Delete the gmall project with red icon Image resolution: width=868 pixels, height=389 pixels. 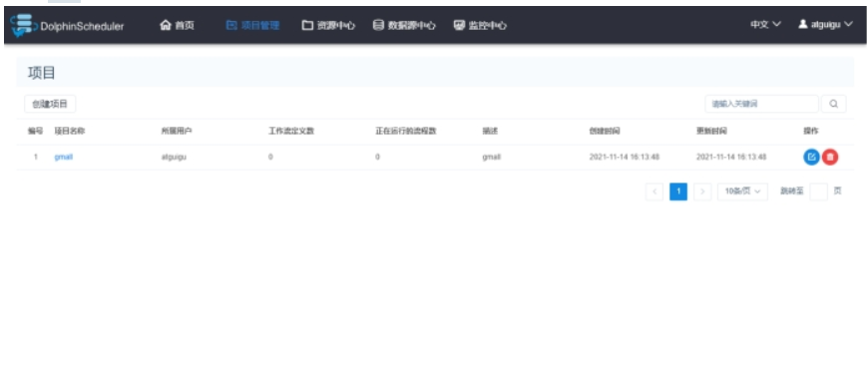(830, 158)
